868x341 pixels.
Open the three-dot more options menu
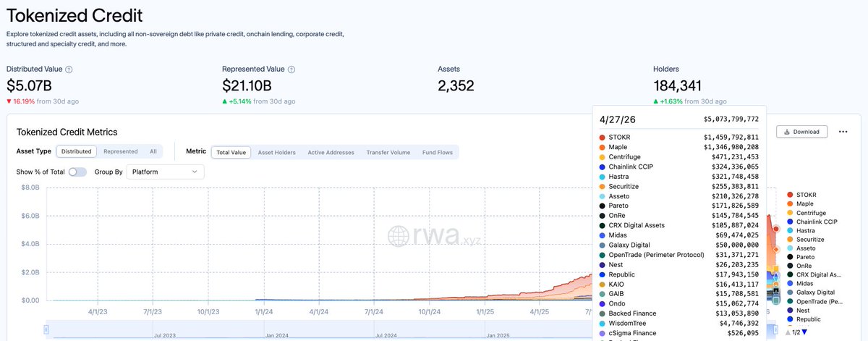843,132
